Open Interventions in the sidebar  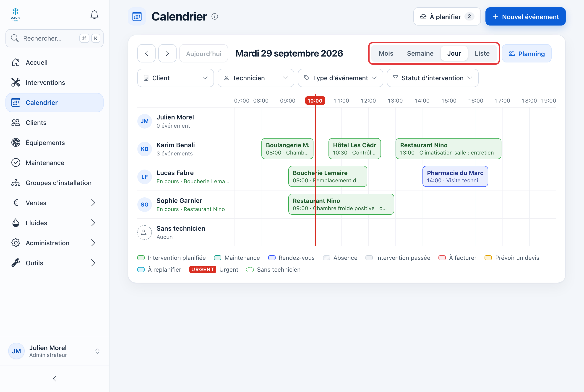55,83
